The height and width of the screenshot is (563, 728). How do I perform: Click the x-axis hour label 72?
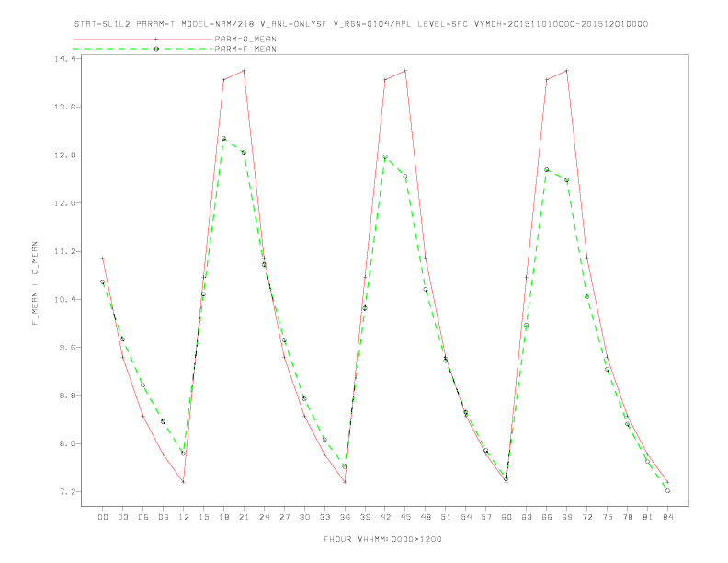tap(586, 517)
